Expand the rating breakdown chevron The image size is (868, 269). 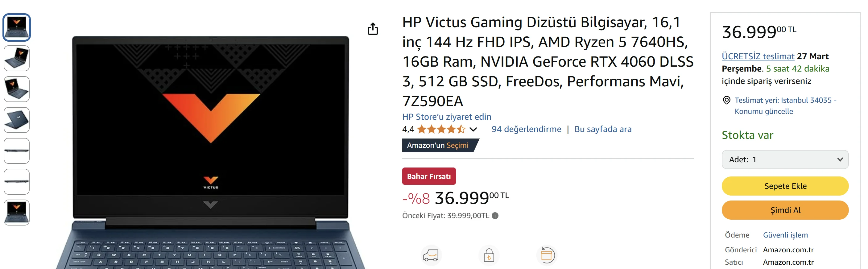coord(473,129)
